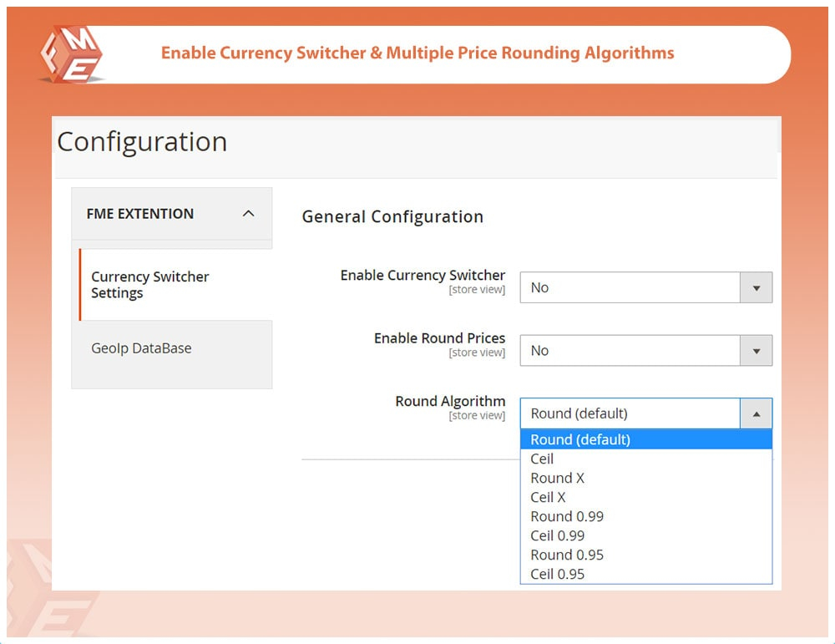Pick the Round 0.95 option
This screenshot has width=835, height=644.
tap(567, 555)
